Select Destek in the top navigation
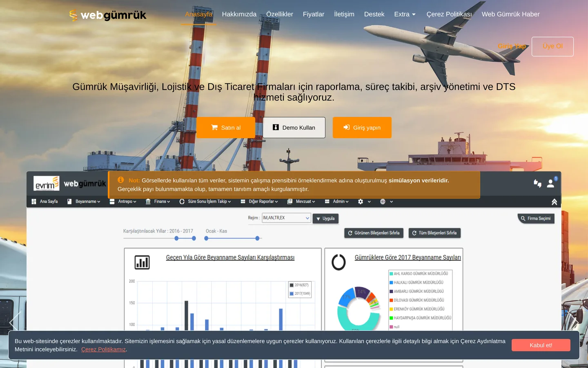The width and height of the screenshot is (588, 368). coord(374,14)
